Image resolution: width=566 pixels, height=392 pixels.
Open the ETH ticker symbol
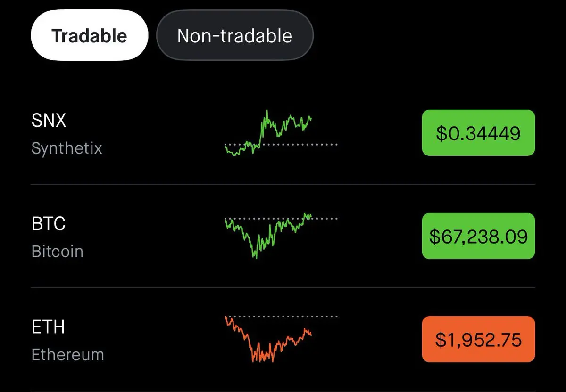48,327
